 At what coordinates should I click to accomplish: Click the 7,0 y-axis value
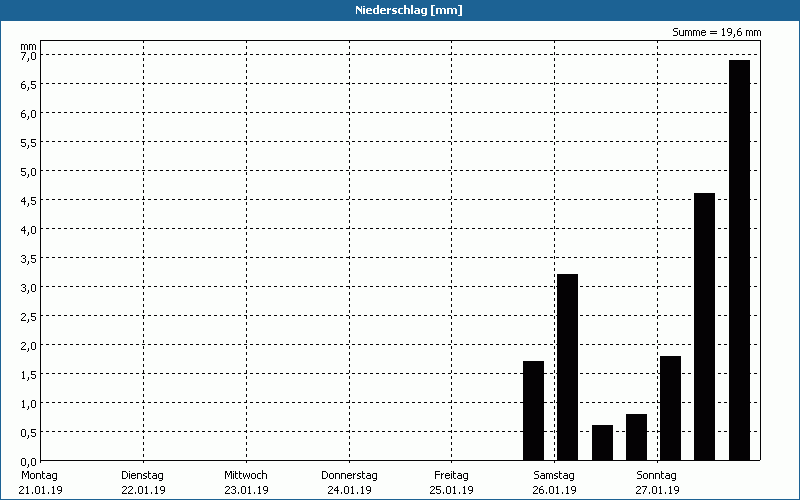[x=29, y=56]
